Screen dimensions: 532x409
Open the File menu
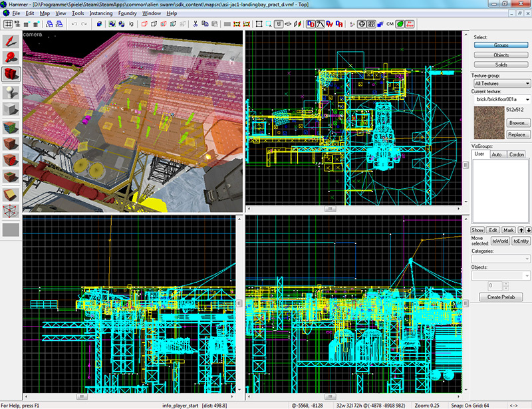[16, 13]
